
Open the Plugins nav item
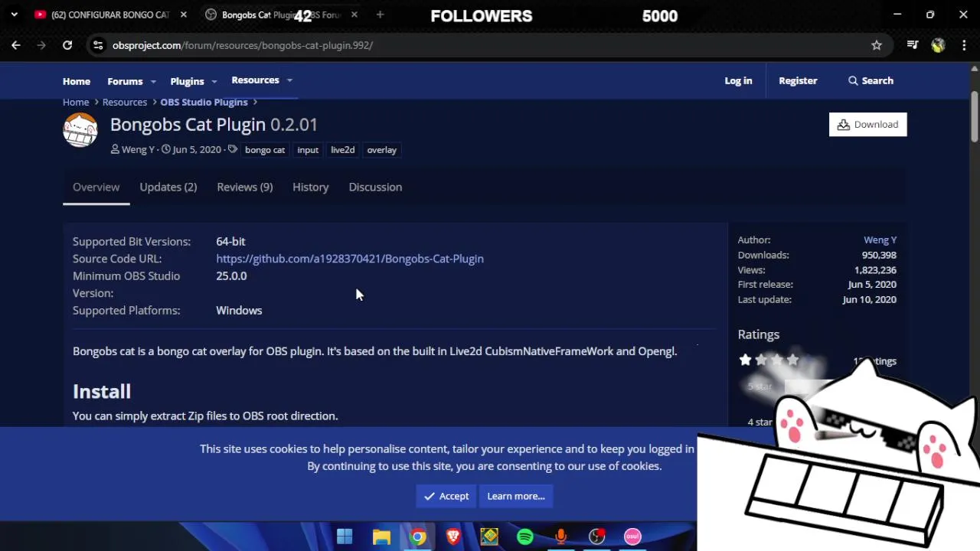187,80
